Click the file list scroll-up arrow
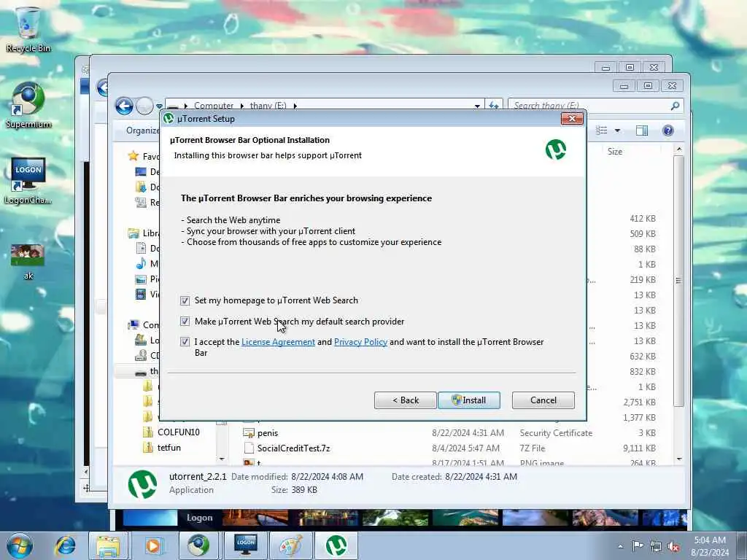Screen dimensions: 747x560 679,149
